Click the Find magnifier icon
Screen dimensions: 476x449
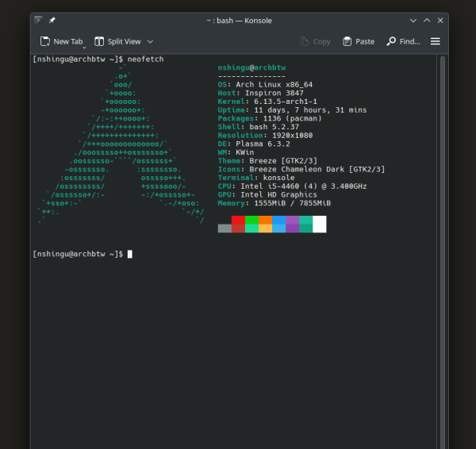(x=391, y=41)
